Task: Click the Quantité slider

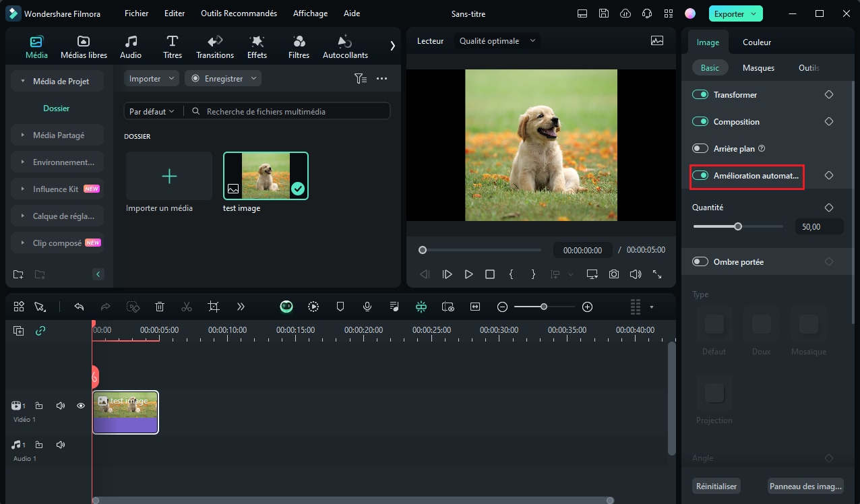Action: (738, 226)
